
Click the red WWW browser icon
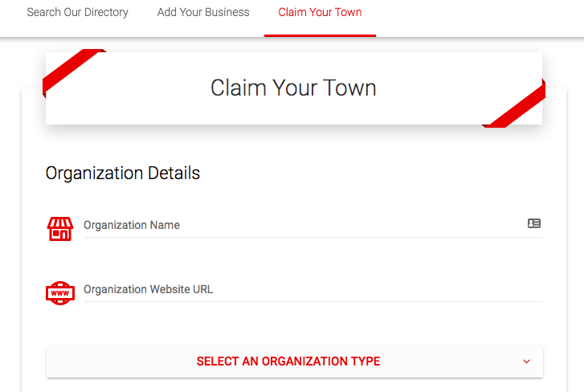[x=60, y=293]
